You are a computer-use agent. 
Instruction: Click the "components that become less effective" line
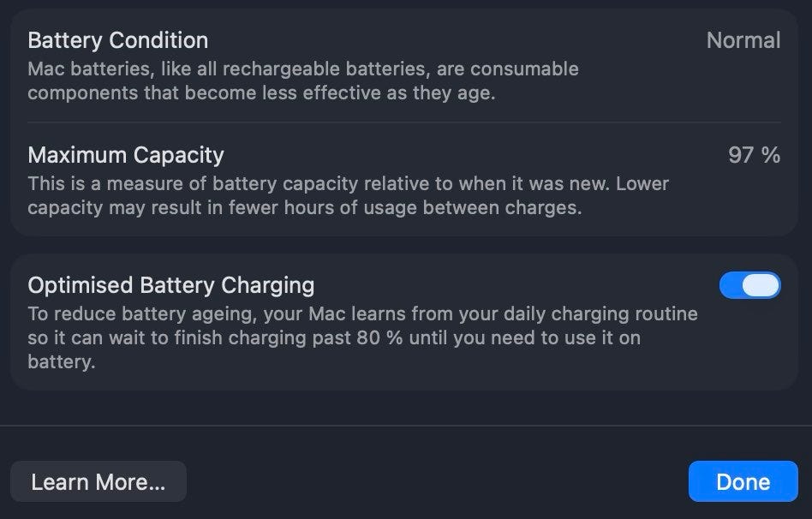(261, 92)
